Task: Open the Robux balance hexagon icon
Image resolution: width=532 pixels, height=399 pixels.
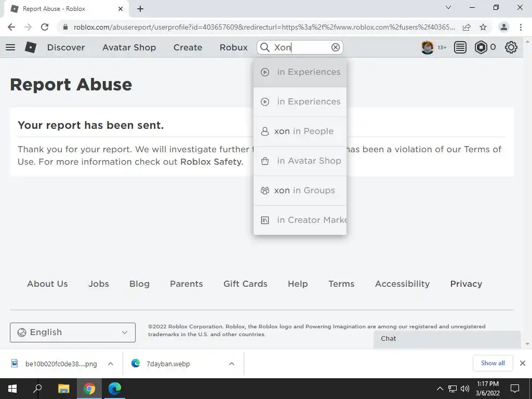Action: pyautogui.click(x=481, y=47)
